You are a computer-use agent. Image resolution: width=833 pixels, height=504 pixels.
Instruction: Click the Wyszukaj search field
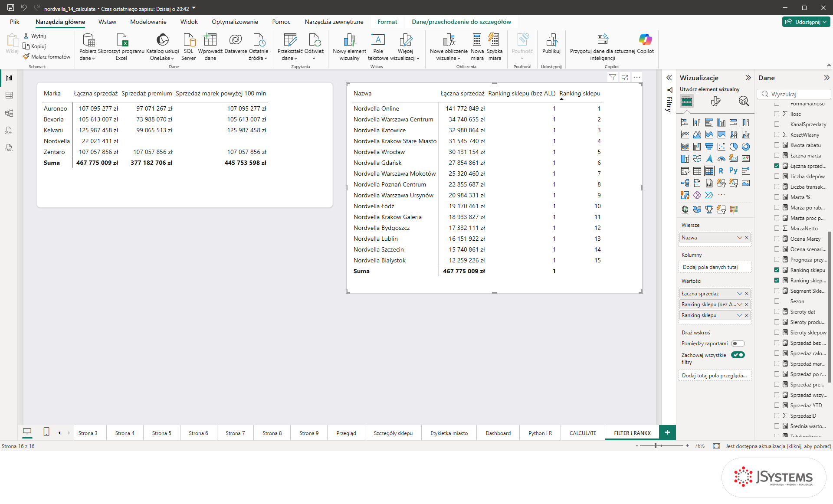click(x=794, y=94)
